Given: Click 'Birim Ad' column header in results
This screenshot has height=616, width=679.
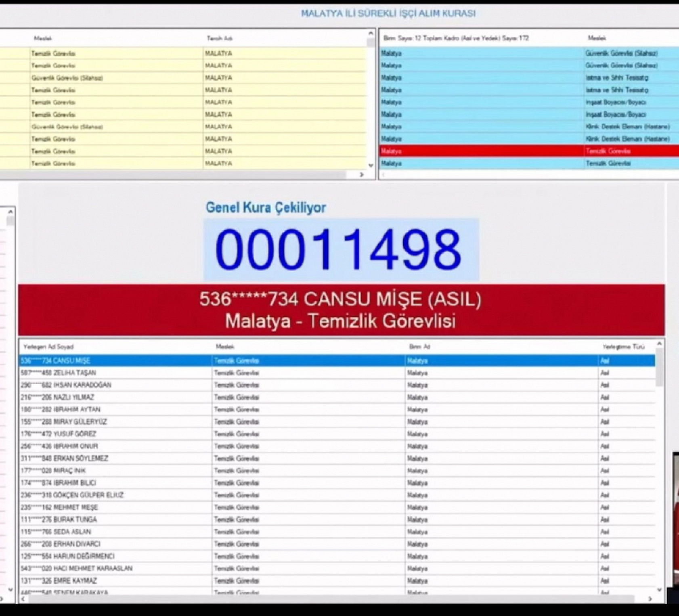Looking at the screenshot, I should pos(419,347).
